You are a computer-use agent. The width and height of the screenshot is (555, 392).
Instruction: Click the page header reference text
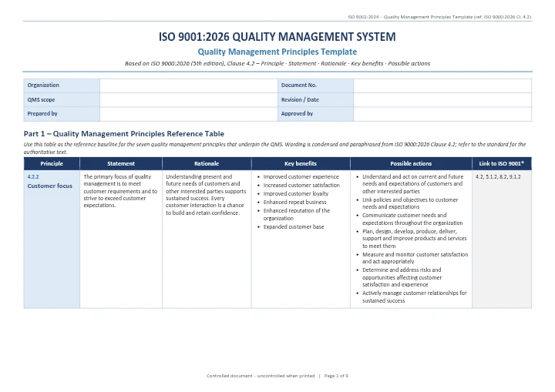pyautogui.click(x=439, y=17)
